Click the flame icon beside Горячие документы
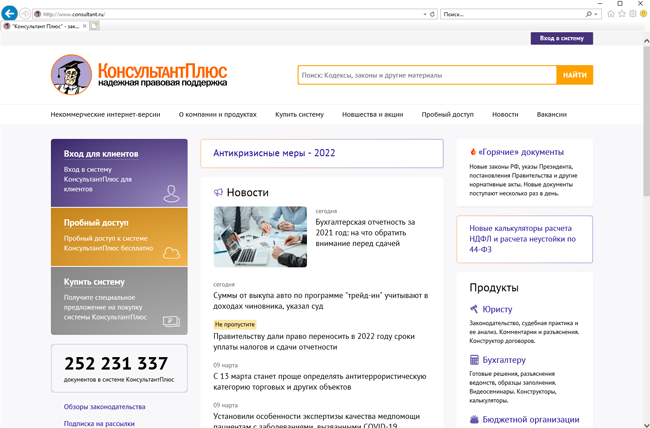 [x=473, y=152]
